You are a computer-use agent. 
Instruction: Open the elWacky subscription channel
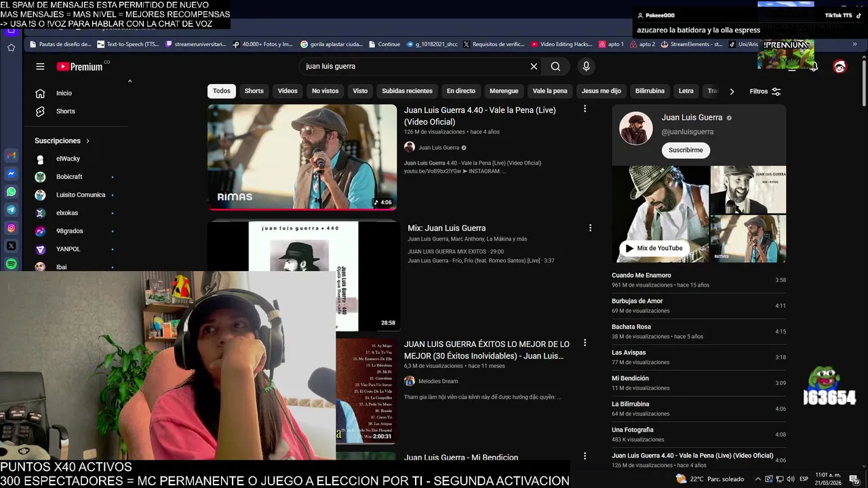68,159
